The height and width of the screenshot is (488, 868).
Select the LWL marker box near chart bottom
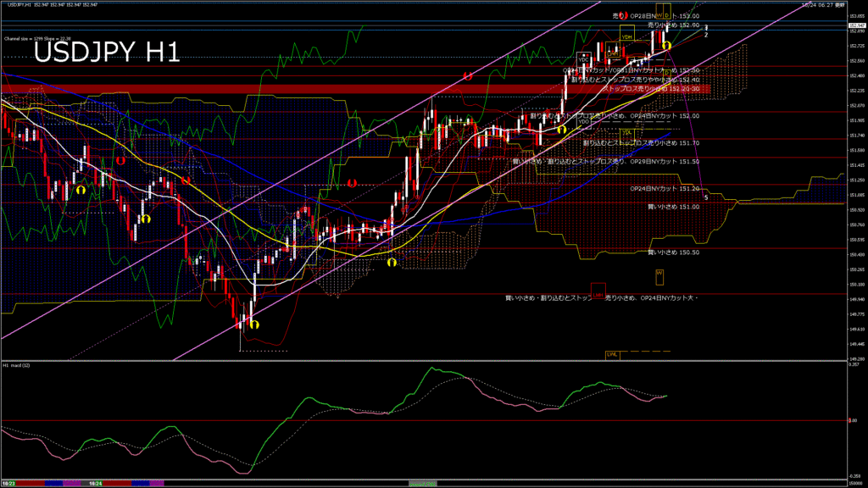click(611, 354)
